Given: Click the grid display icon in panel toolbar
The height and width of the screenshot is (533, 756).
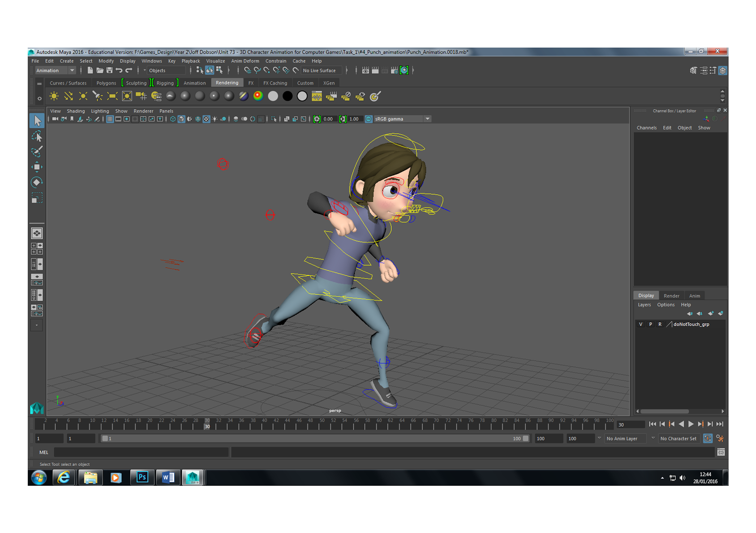Looking at the screenshot, I should tap(109, 119).
